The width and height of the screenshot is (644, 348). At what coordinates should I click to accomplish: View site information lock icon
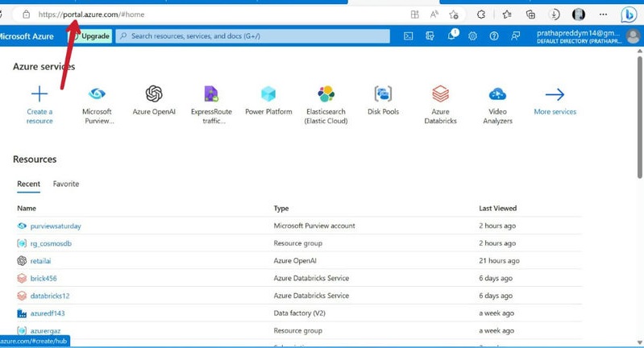(27, 14)
